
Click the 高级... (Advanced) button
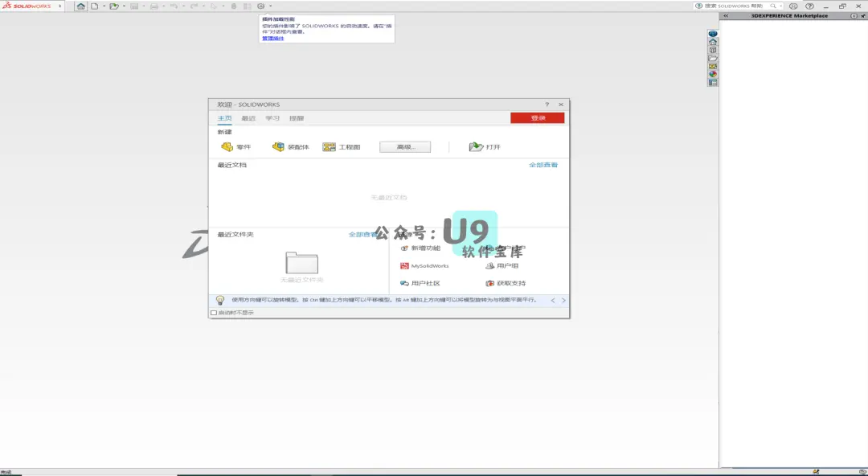pos(405,147)
